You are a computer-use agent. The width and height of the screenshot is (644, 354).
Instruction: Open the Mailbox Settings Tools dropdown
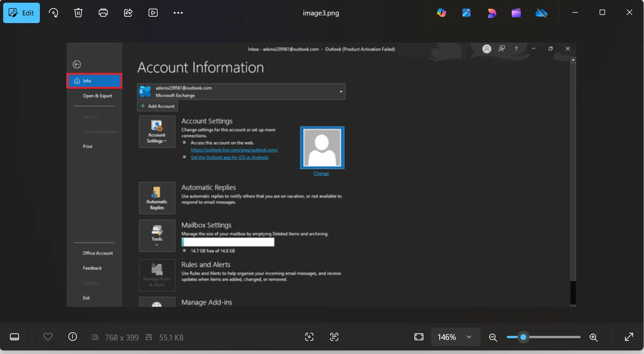[x=157, y=236]
